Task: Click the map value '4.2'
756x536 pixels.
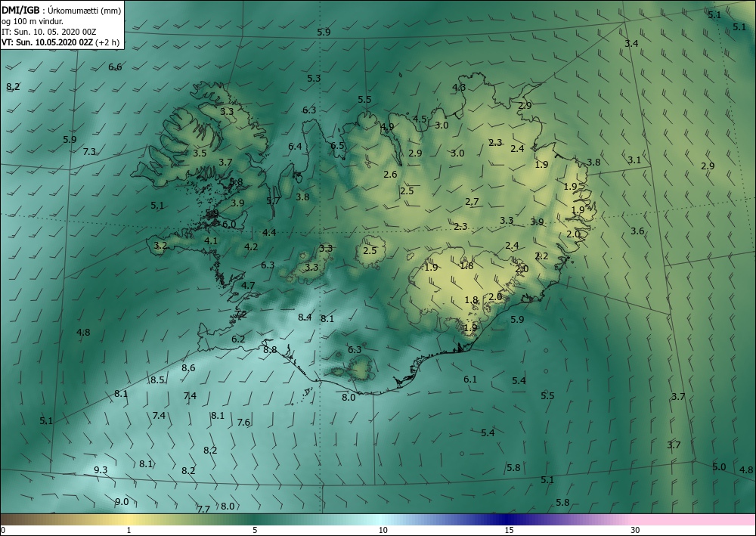Action: (x=251, y=246)
